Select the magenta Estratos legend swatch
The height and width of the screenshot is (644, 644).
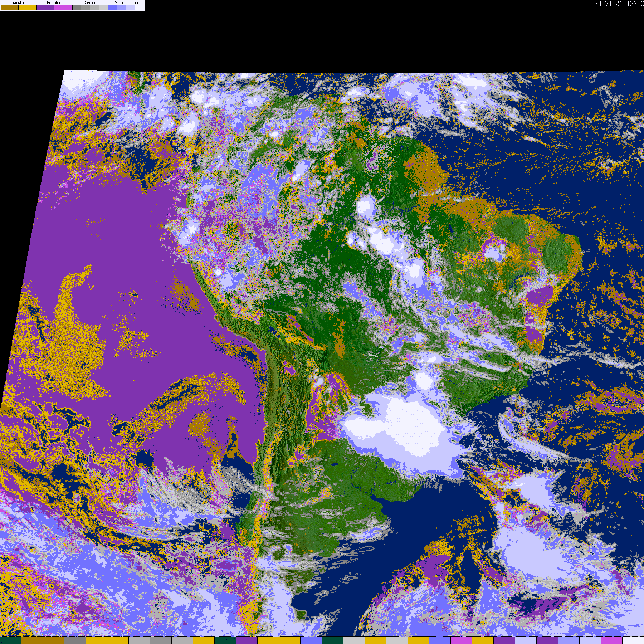(63, 7)
